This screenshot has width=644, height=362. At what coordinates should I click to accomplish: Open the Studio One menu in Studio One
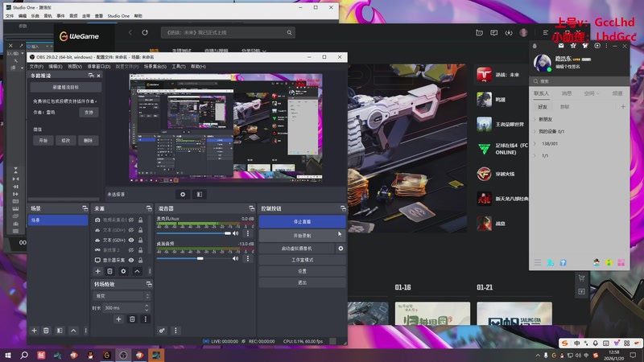tap(118, 16)
